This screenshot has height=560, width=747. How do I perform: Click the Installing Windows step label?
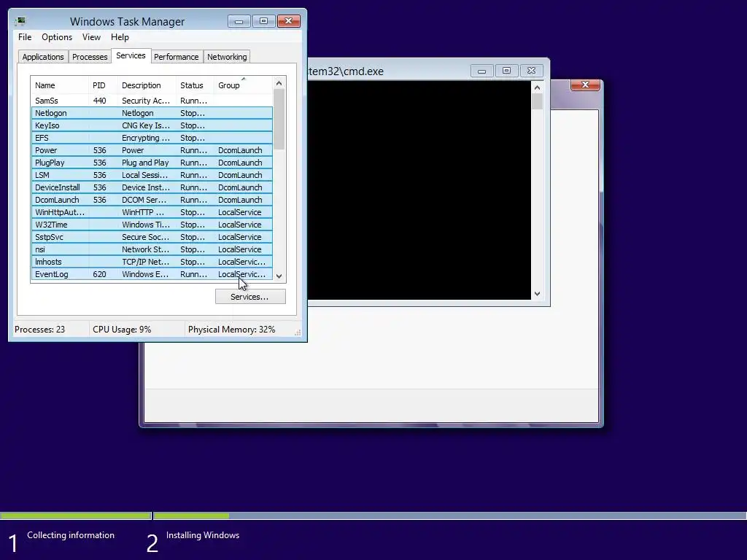click(203, 535)
